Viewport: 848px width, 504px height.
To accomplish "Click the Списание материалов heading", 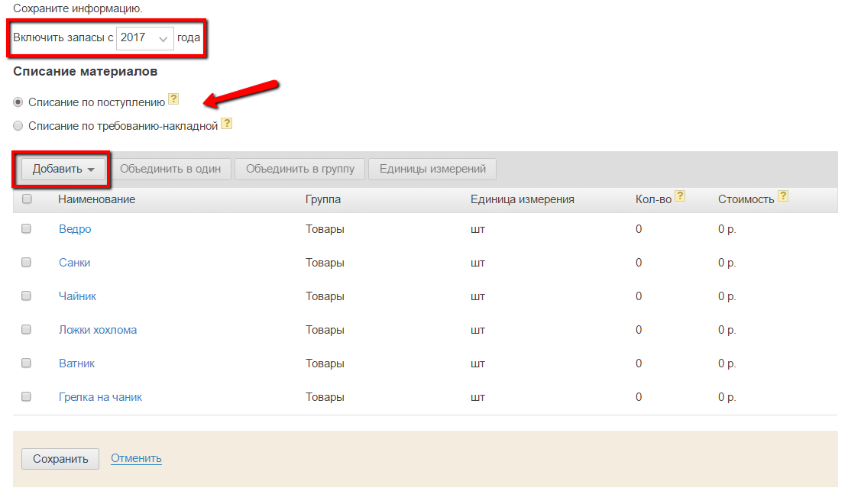I will coord(86,71).
